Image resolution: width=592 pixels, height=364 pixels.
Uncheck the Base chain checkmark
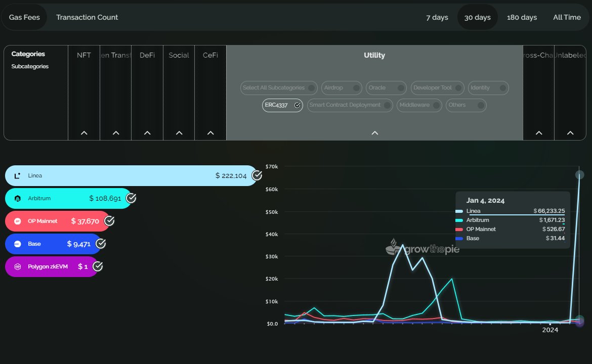tap(100, 244)
